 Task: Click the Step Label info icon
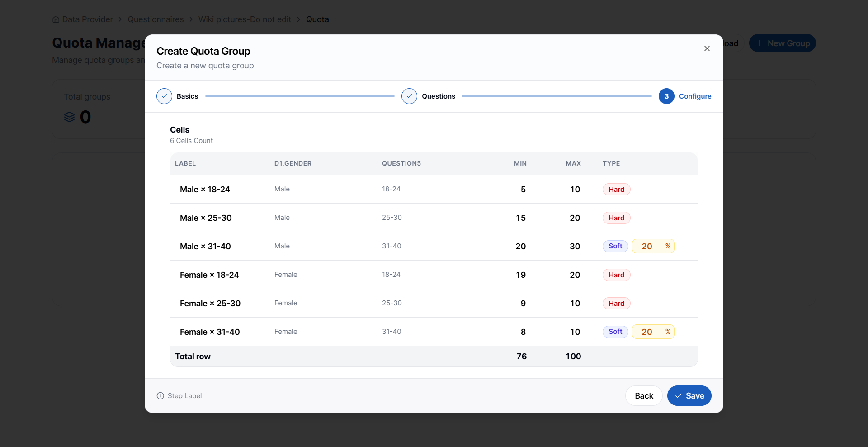pyautogui.click(x=160, y=396)
